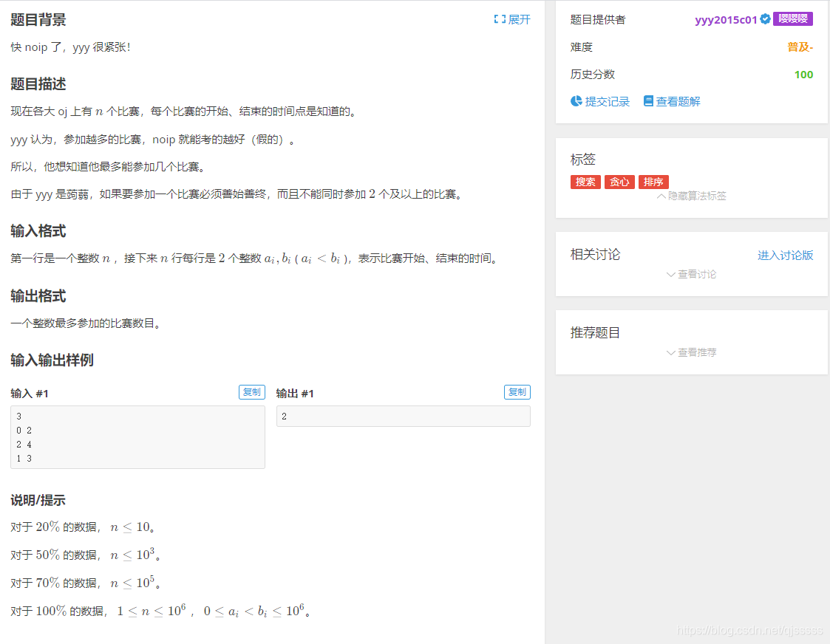Click the 嘤嘤嘤 badge

(x=794, y=19)
